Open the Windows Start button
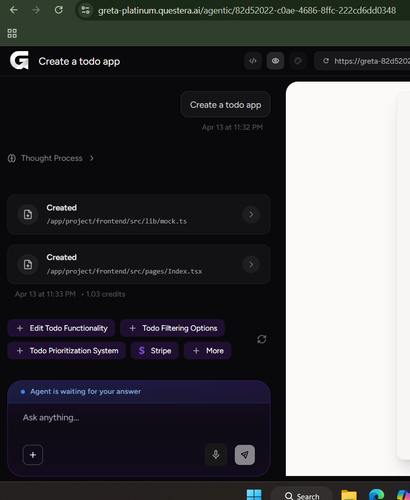 254,495
